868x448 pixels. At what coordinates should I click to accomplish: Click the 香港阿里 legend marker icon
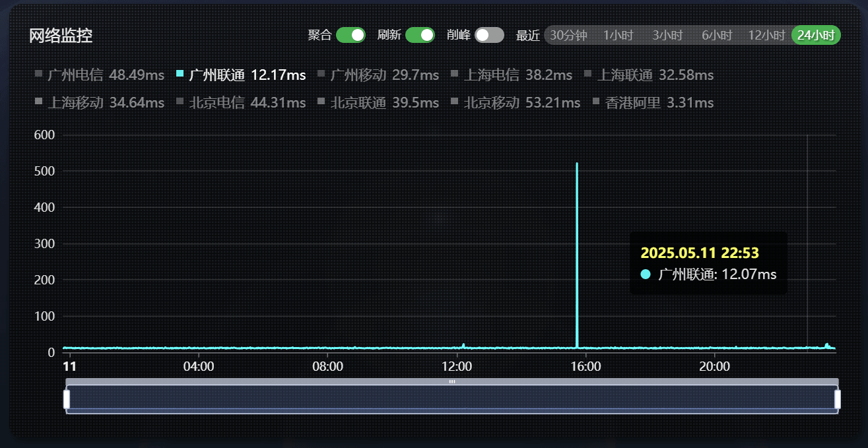[597, 102]
